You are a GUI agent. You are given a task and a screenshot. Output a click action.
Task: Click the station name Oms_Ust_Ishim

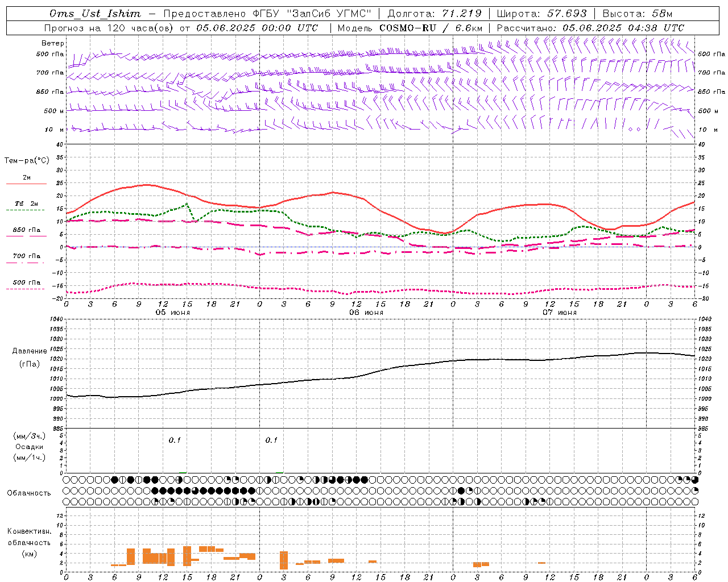click(x=95, y=14)
